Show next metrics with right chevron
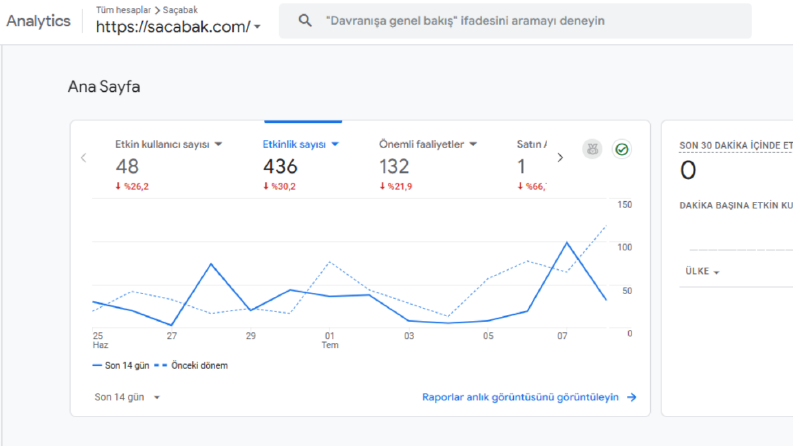 click(x=560, y=158)
